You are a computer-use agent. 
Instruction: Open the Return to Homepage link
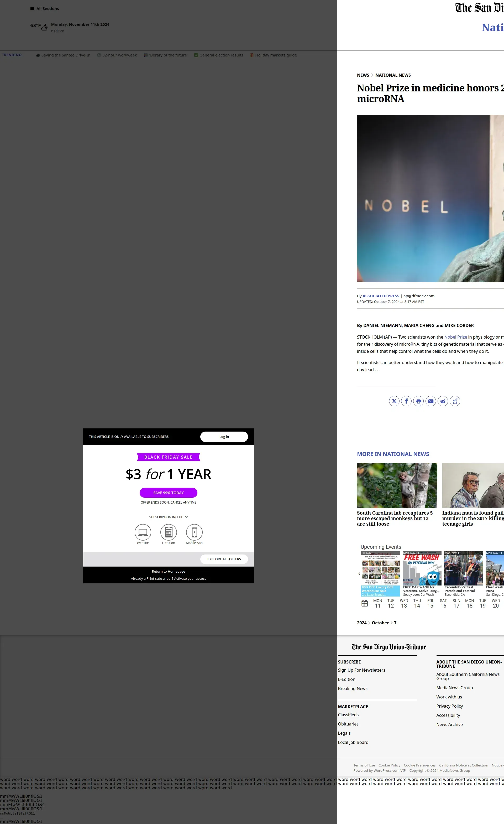(169, 572)
